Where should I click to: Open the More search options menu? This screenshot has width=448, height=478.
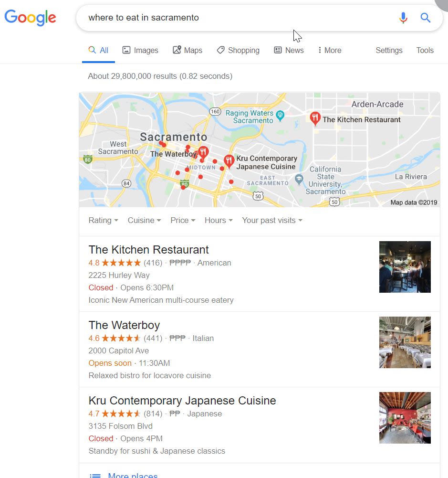pyautogui.click(x=330, y=50)
